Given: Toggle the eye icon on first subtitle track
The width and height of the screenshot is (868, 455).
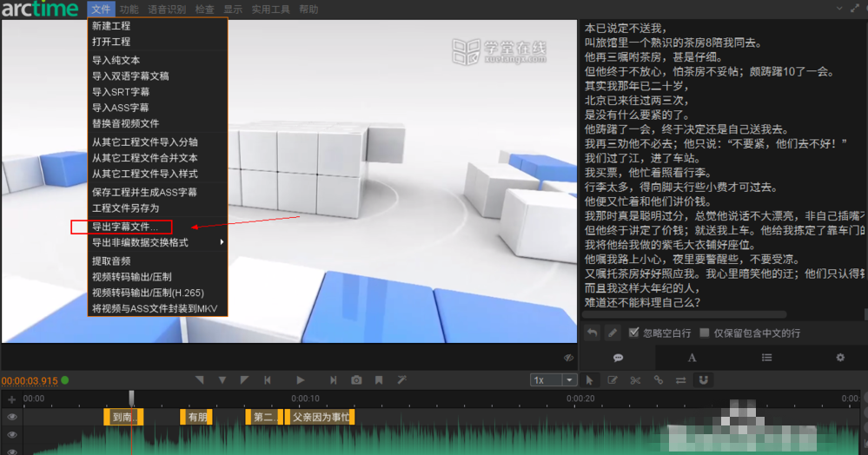Looking at the screenshot, I should coord(12,417).
